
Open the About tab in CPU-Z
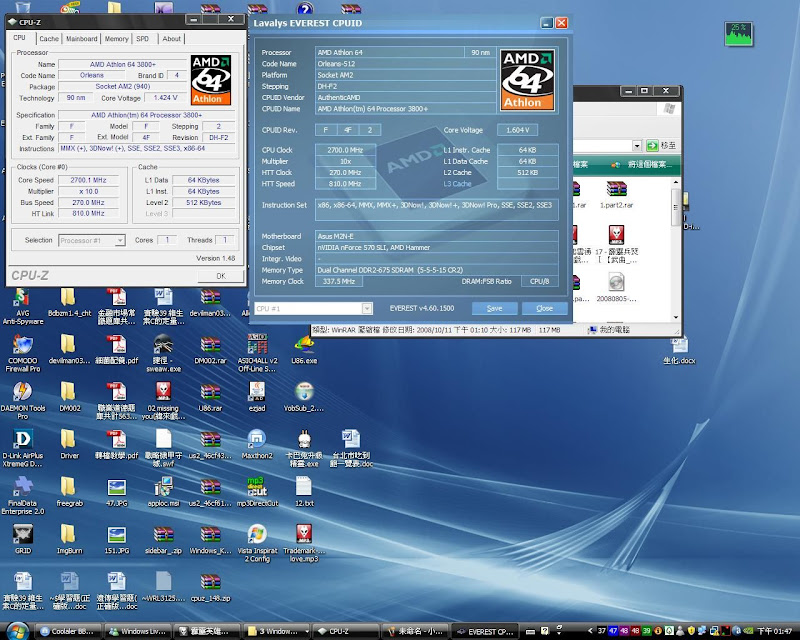pyautogui.click(x=171, y=38)
